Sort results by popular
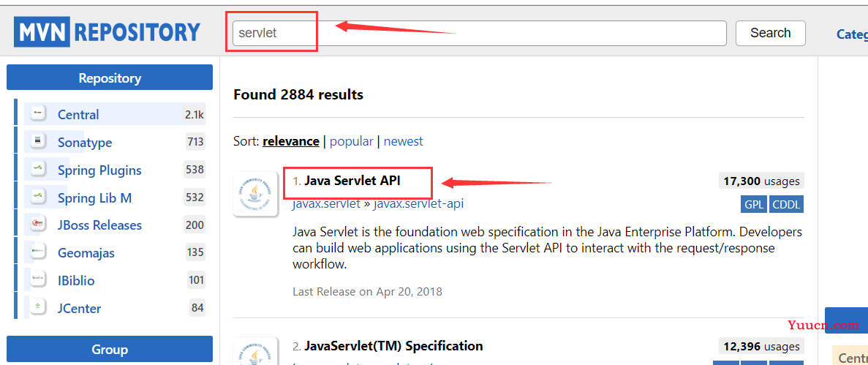Image resolution: width=868 pixels, height=365 pixels. (352, 141)
